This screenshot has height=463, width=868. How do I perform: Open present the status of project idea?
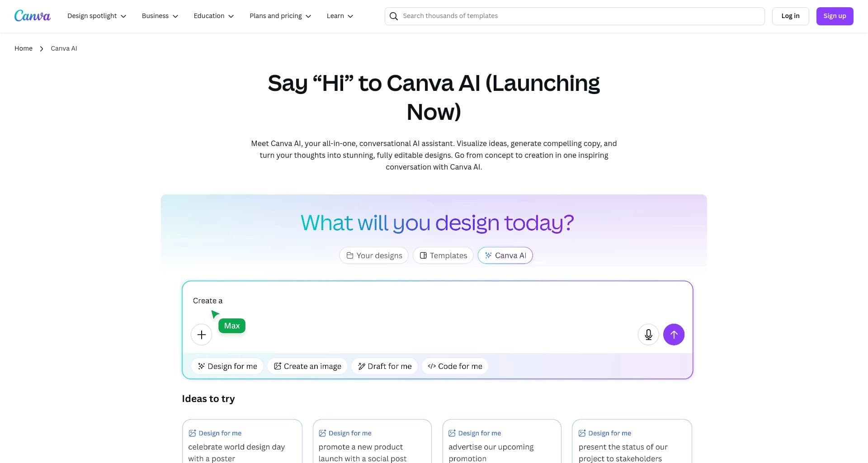click(632, 441)
